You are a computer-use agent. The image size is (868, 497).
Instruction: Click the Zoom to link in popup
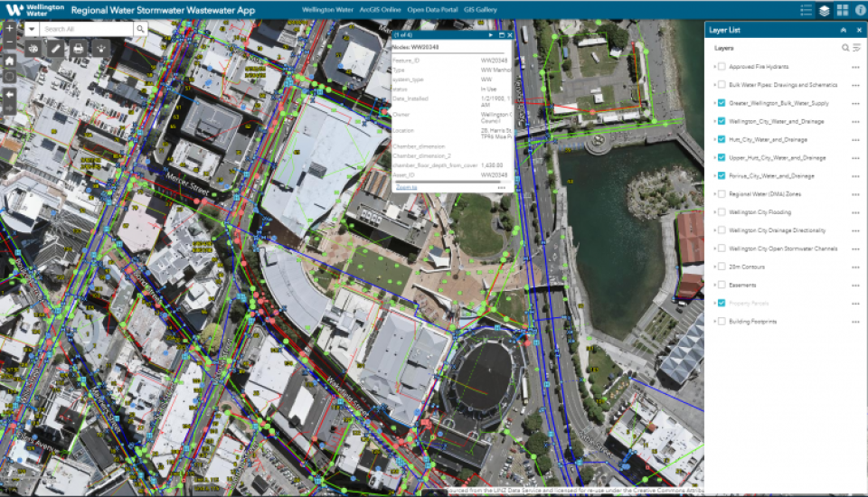[406, 187]
